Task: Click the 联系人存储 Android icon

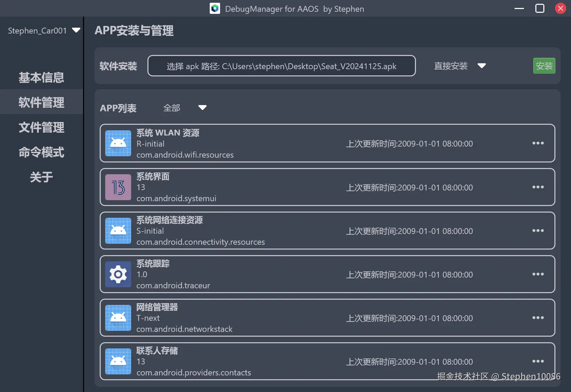Action: pyautogui.click(x=118, y=361)
